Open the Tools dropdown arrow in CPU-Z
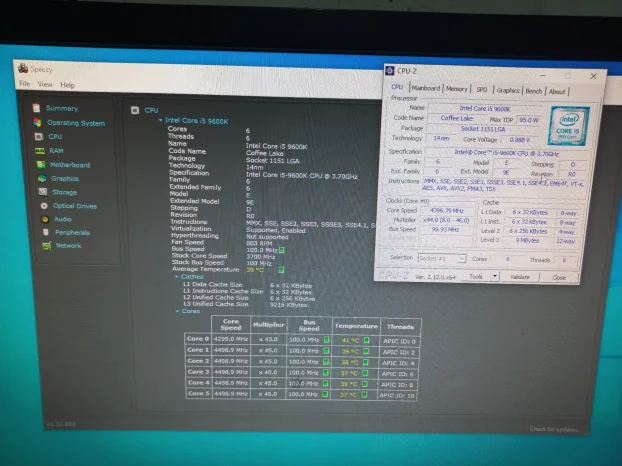The width and height of the screenshot is (622, 466). click(494, 276)
